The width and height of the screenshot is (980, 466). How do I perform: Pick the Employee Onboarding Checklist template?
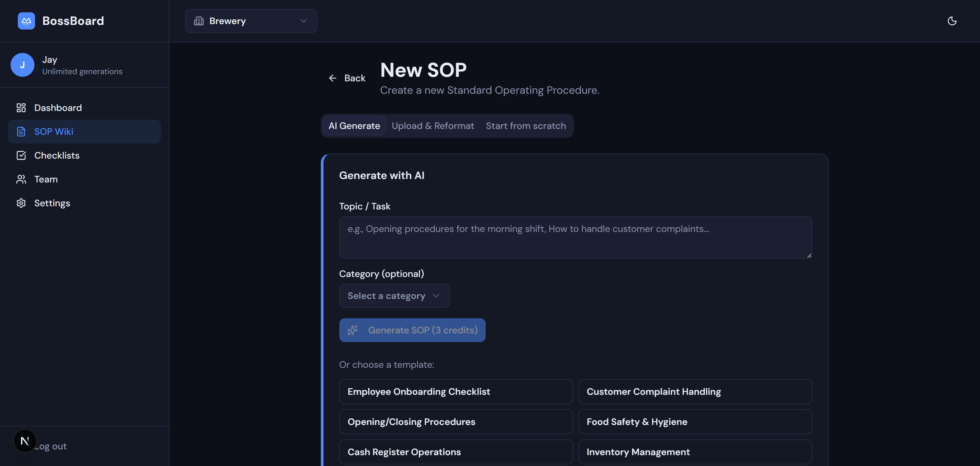(x=456, y=391)
